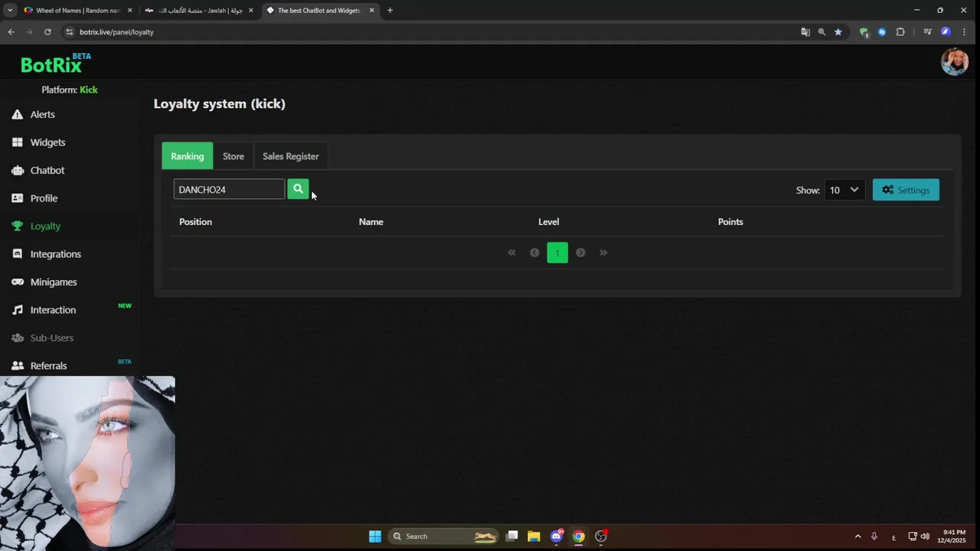Viewport: 980px width, 551px height.
Task: Click the Interaction music note icon
Action: click(17, 310)
